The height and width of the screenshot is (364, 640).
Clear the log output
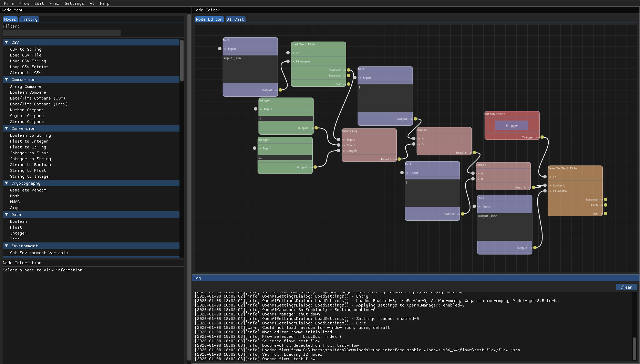pos(626,287)
